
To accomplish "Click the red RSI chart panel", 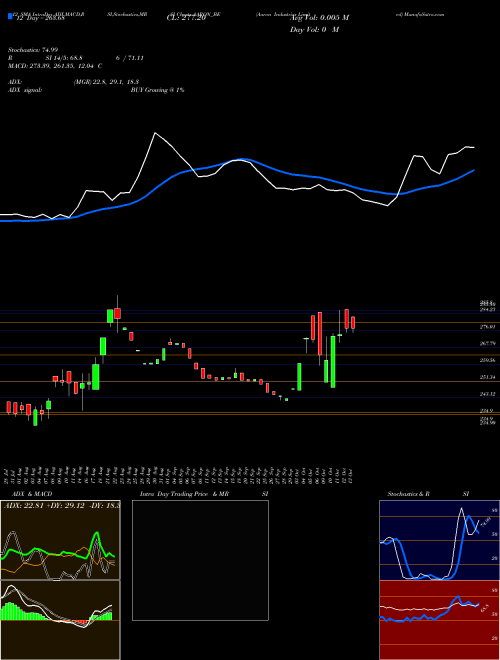I will coord(439,620).
